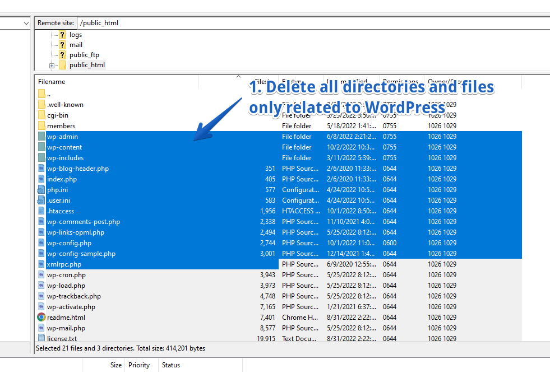Click the logs folder unknown-status icon
This screenshot has height=392, width=550.
click(62, 35)
